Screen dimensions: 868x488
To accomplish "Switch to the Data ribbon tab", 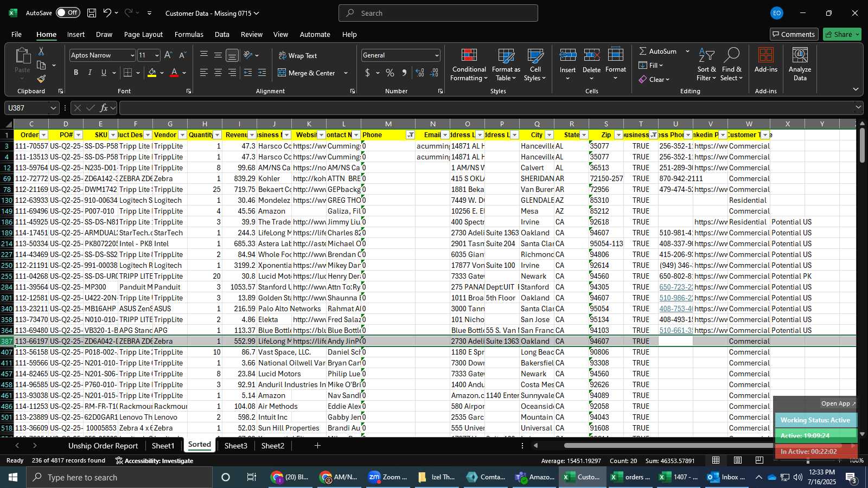I will coord(222,34).
